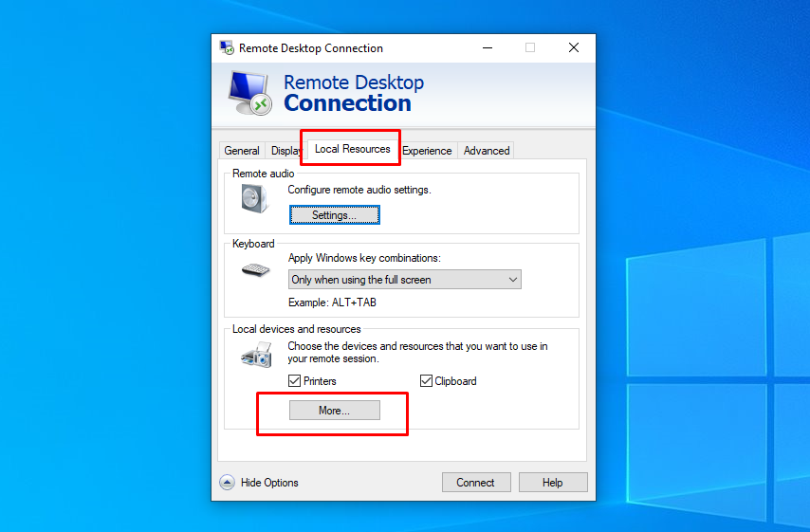Click the 'Local devices and resources' heading

point(297,329)
